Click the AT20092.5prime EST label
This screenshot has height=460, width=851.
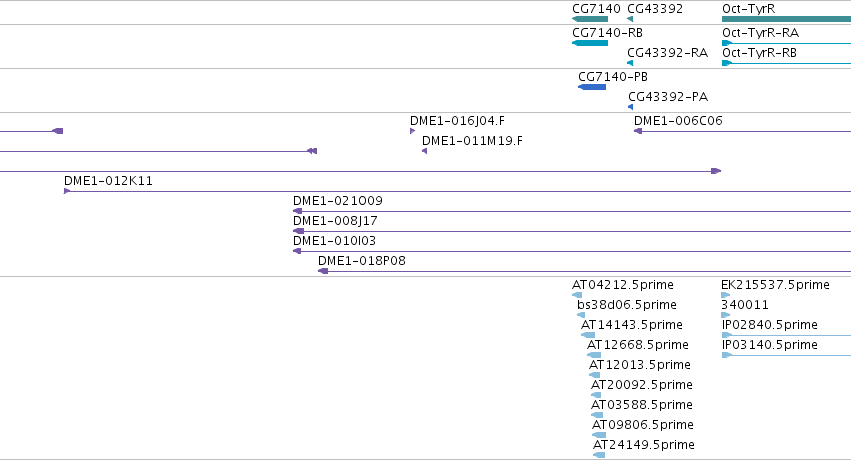(x=642, y=385)
